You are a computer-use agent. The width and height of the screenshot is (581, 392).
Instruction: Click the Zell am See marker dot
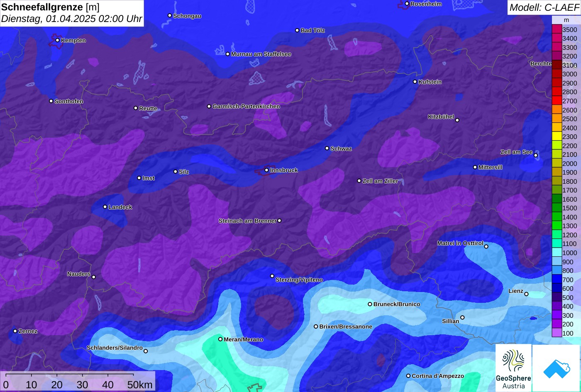click(x=536, y=156)
